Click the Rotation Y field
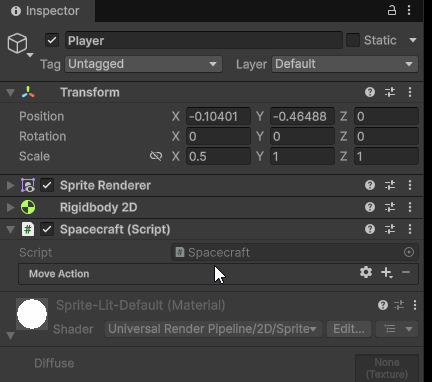Viewport: 432px width, 382px height. click(302, 136)
